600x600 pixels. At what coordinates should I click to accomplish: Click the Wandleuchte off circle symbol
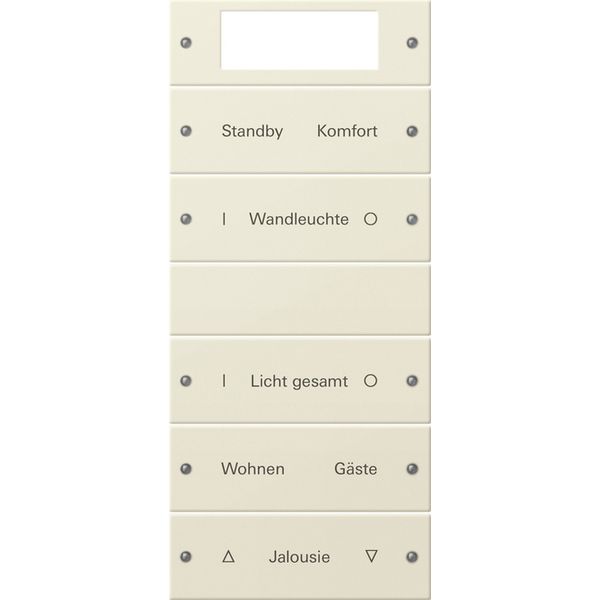click(370, 219)
